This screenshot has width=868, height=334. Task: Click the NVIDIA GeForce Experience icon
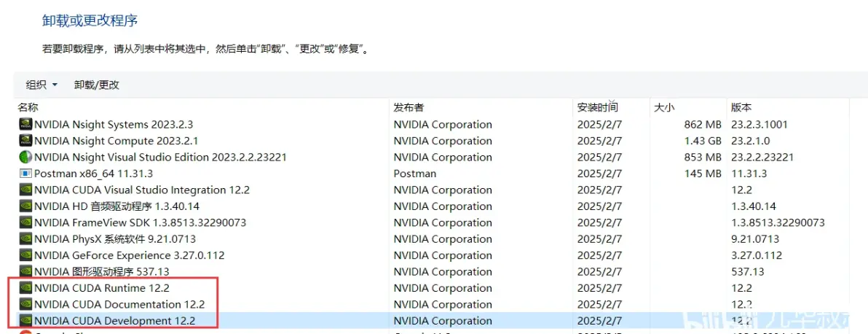[25, 255]
